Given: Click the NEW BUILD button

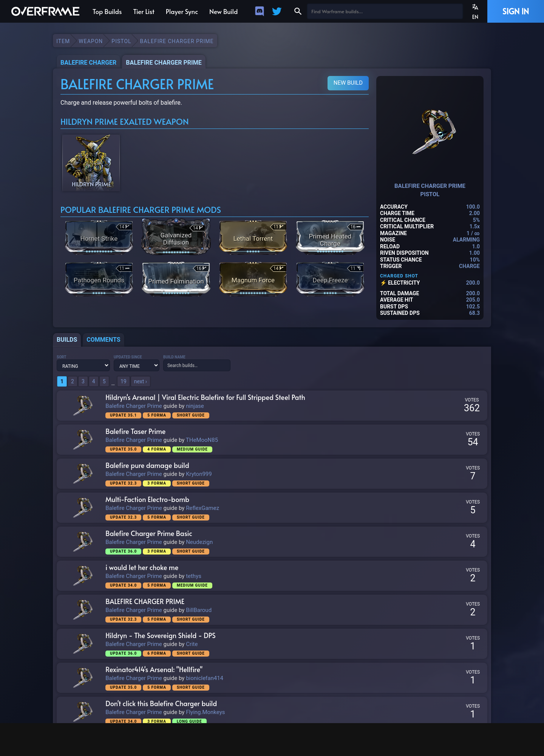Looking at the screenshot, I should [x=348, y=83].
